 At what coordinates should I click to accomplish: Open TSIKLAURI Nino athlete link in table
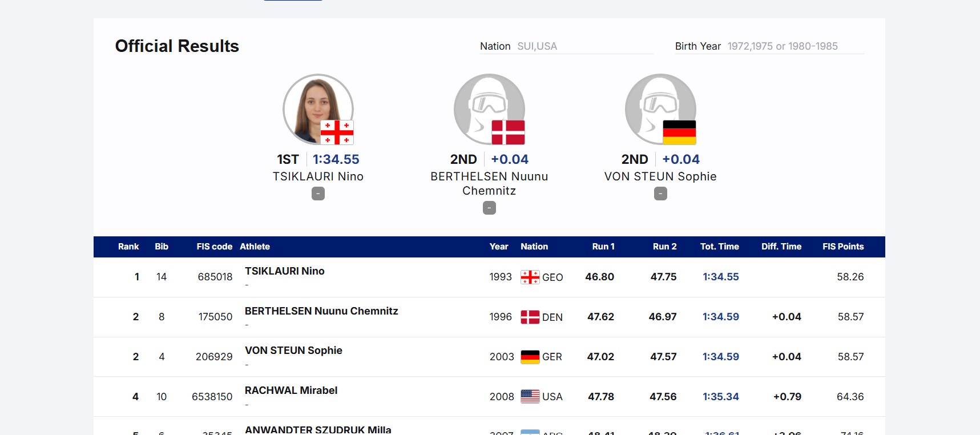pyautogui.click(x=284, y=271)
